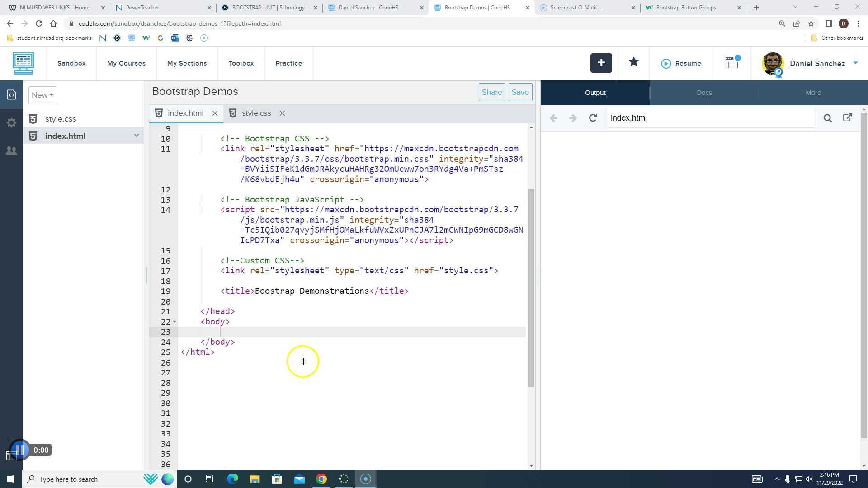Switch to the style.css editor tab
868x488 pixels.
tap(256, 113)
